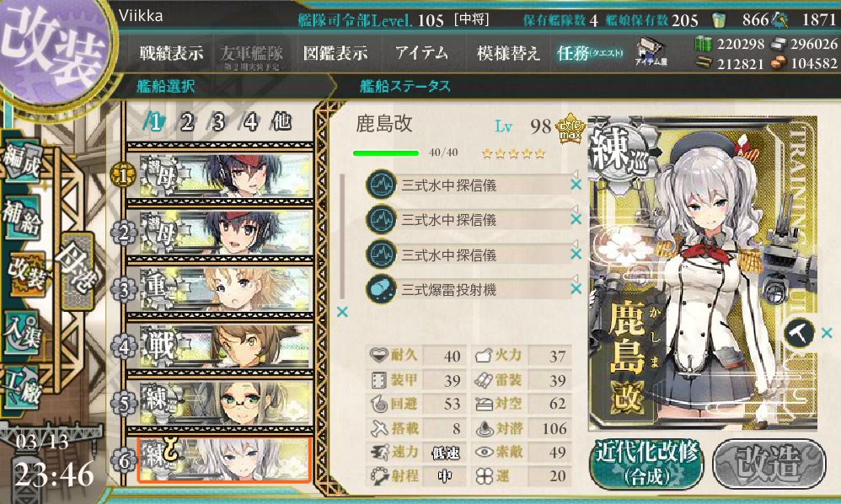841x504 pixels.
Task: Return to 母港 home port
Action: 78,270
